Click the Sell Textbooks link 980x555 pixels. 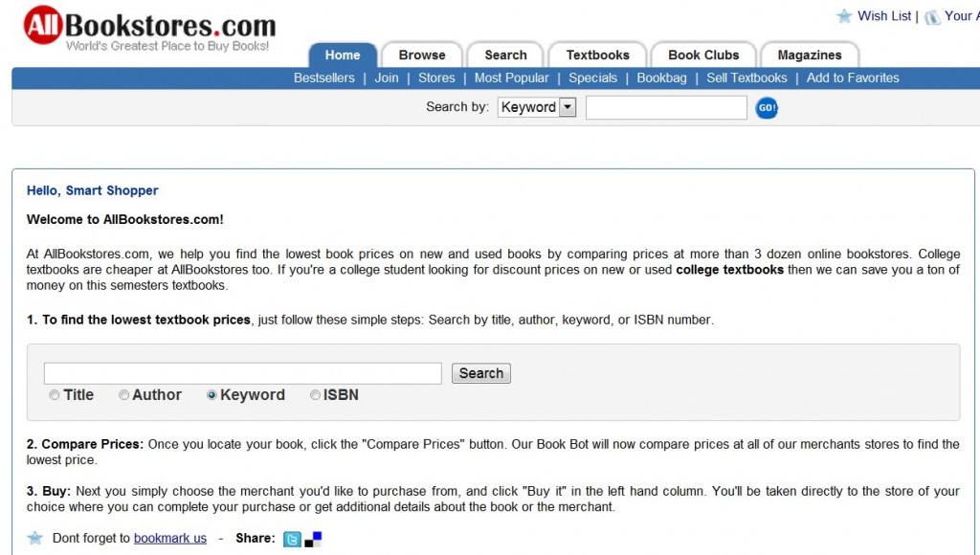746,78
